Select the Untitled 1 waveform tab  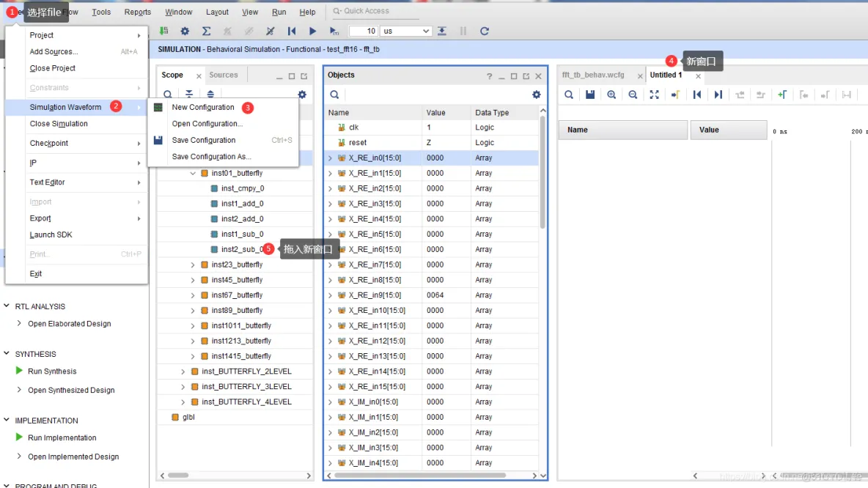tap(666, 75)
